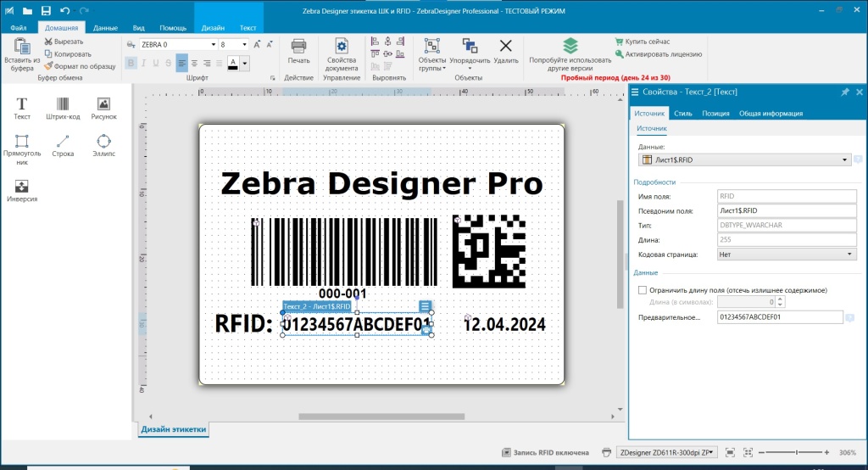Screen dimensions: 868x470
Task: Click the decrease font size icon
Action: point(270,44)
